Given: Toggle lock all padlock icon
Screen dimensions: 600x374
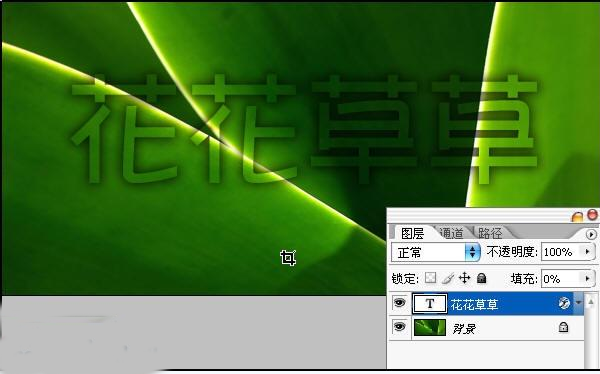Looking at the screenshot, I should (482, 278).
